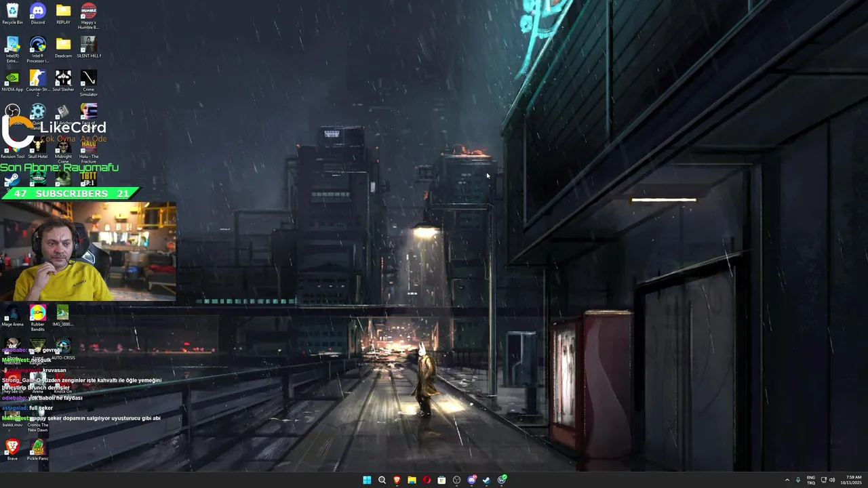Click the webcam overlay of the streamer
Screen dimensions: 868x488
tap(88, 251)
